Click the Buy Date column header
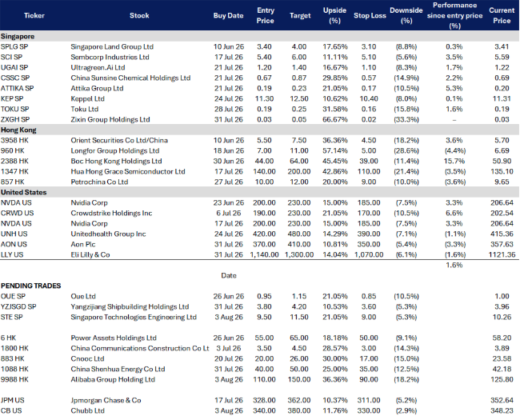 tap(229, 15)
